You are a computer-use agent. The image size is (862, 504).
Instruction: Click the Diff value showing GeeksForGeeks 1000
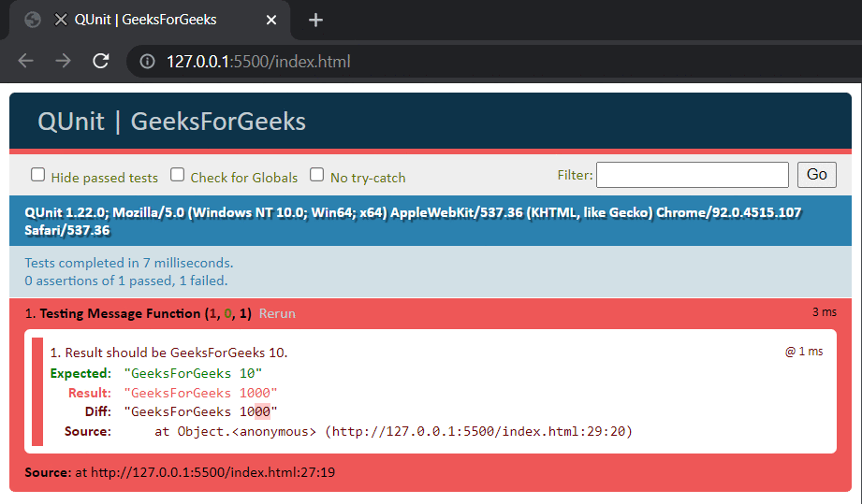click(201, 411)
